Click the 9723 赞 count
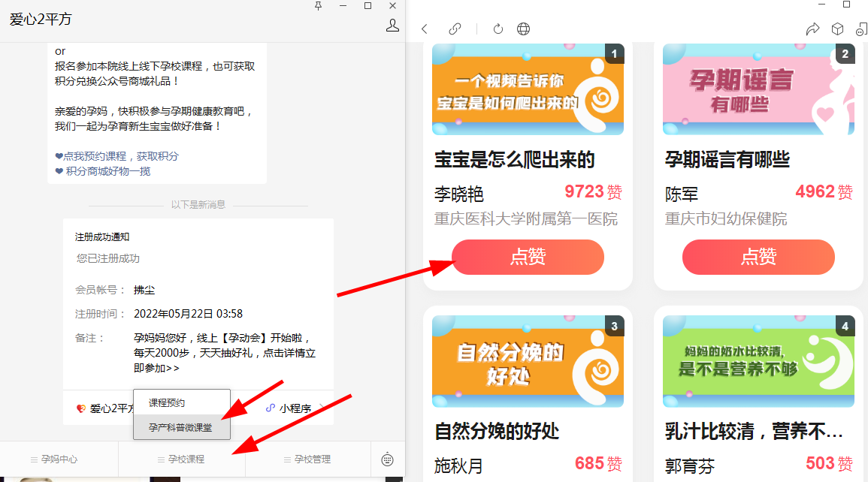The image size is (868, 482). (x=594, y=191)
